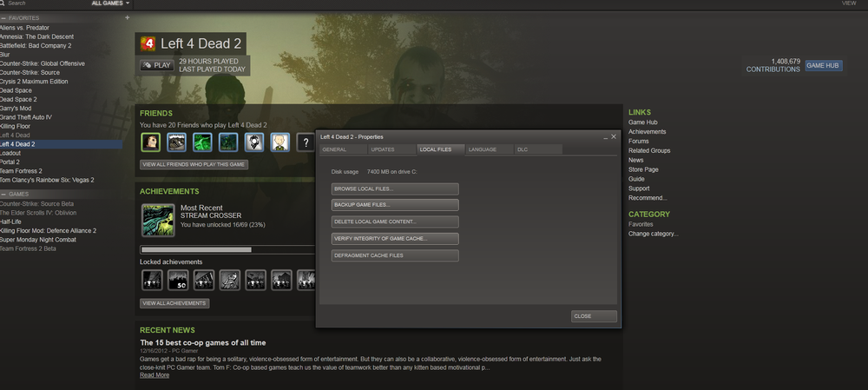This screenshot has height=390, width=868.
Task: Open the green-bordered online friend avatar
Action: [150, 142]
